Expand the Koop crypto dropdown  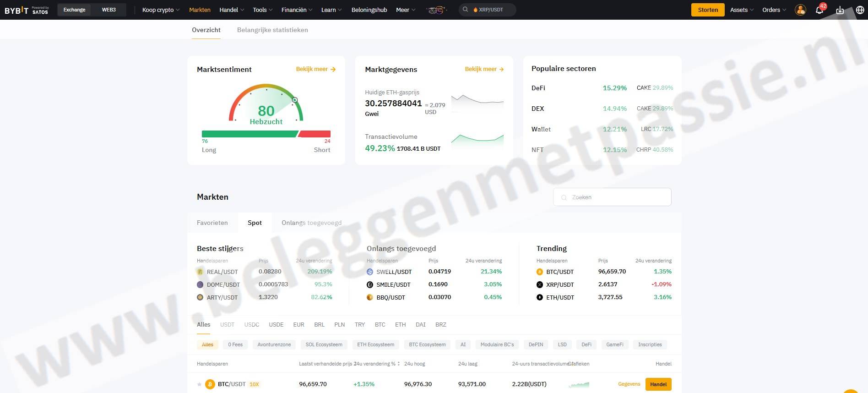coord(161,10)
